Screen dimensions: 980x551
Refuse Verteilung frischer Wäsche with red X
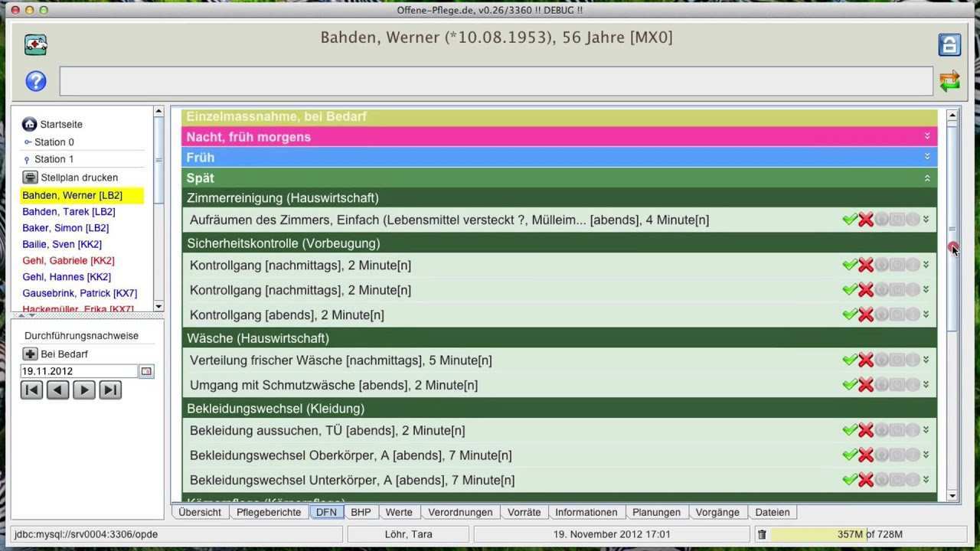pos(866,360)
